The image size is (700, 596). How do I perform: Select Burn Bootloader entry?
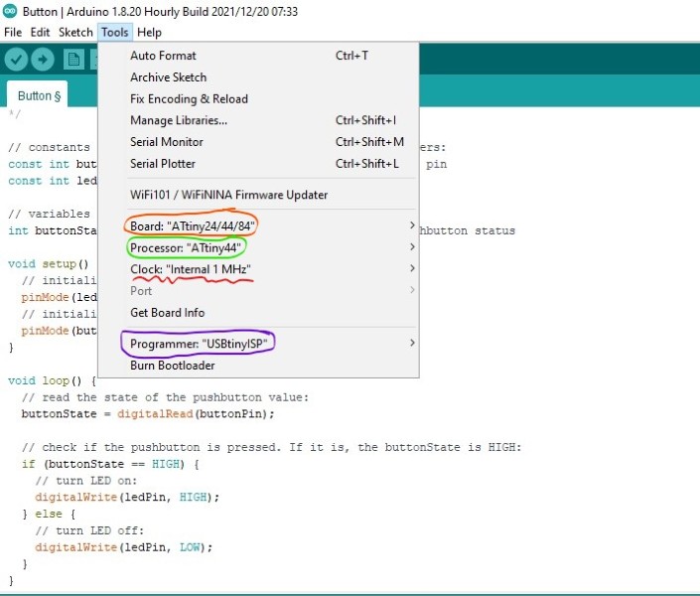(x=258, y=366)
